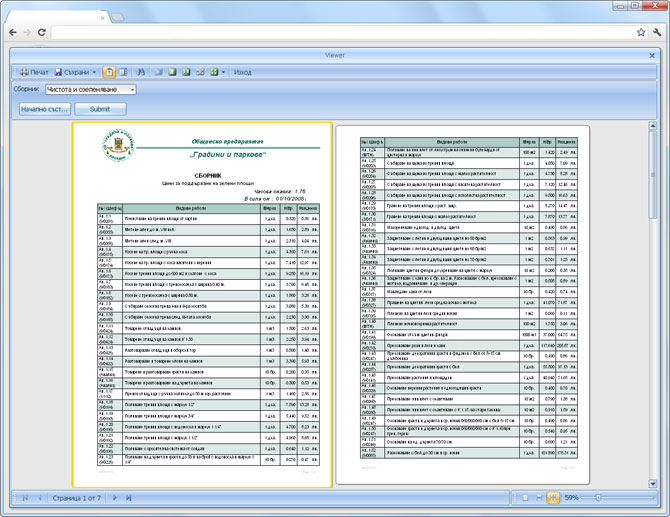The image size is (670, 517).
Task: Expand the green grid icon dropdown arrow
Action: point(223,72)
